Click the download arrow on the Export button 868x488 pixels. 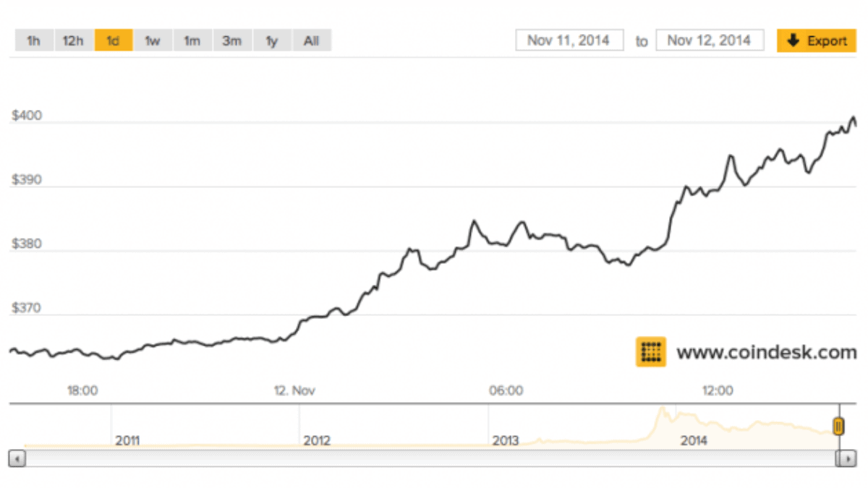tap(793, 40)
